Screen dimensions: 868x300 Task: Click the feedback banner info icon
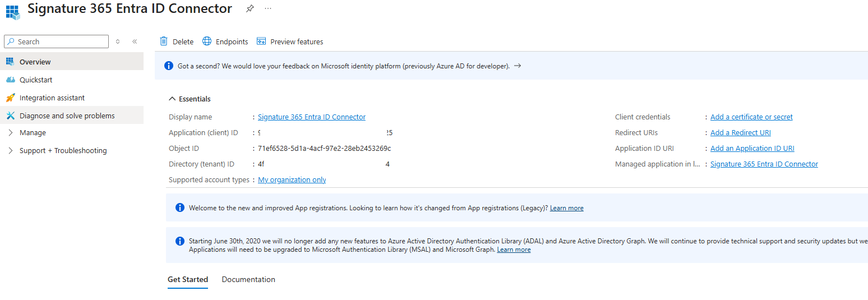169,66
